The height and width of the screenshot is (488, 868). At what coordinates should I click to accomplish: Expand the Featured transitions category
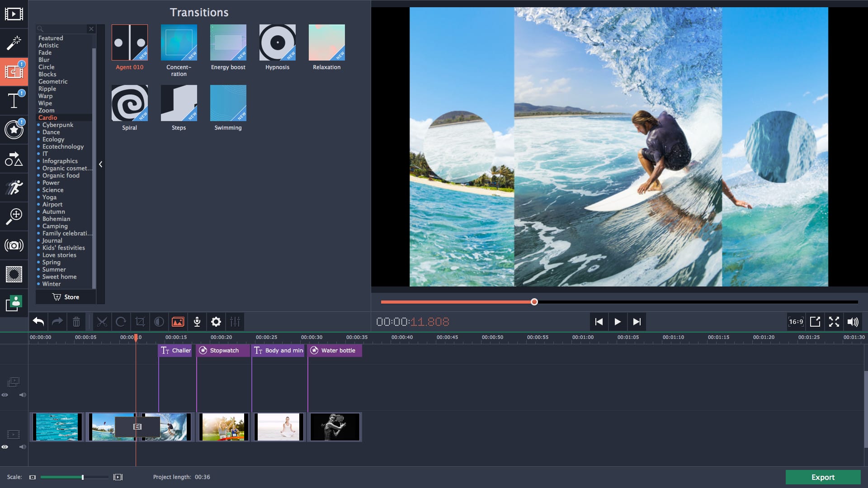click(51, 38)
